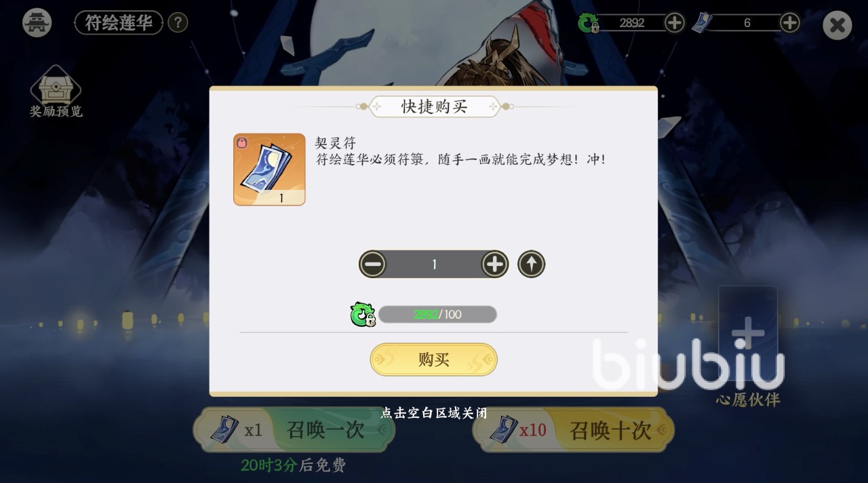Select the 契灵符 item thumbnail
This screenshot has width=868, height=483.
point(269,170)
